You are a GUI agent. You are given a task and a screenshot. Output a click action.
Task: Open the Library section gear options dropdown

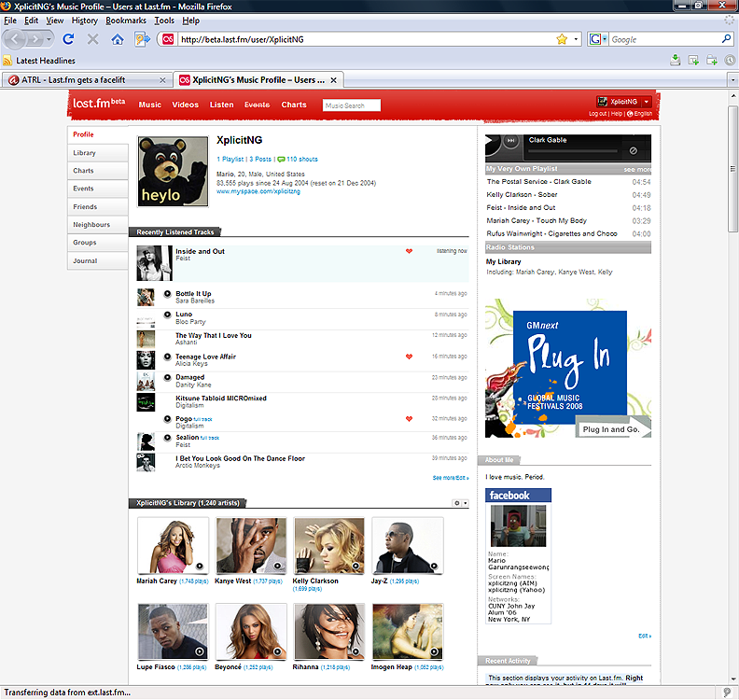460,503
